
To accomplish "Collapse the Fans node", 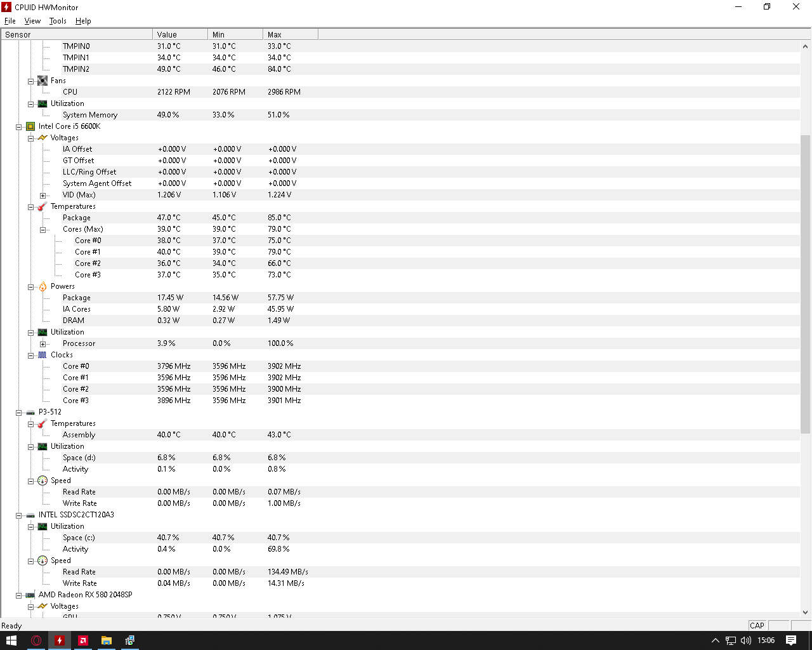I will 30,81.
